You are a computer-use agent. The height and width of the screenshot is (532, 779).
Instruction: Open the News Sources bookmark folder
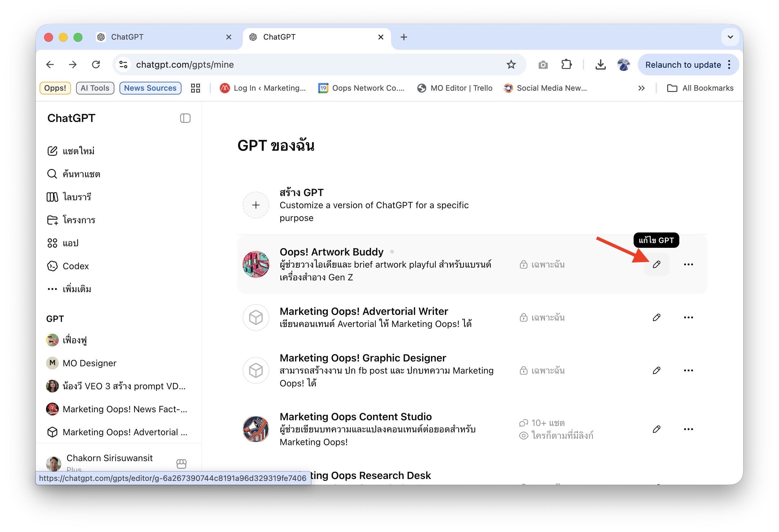click(150, 88)
